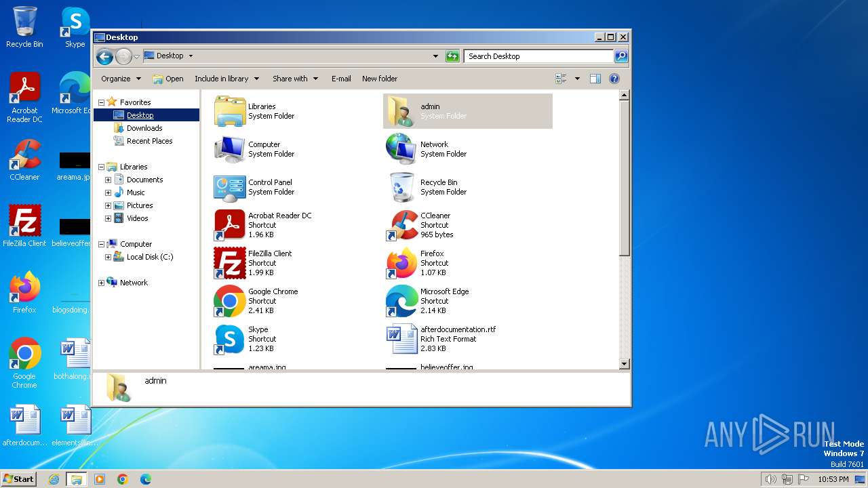Click the Refresh button beside address bar
The height and width of the screenshot is (488, 868).
click(452, 56)
